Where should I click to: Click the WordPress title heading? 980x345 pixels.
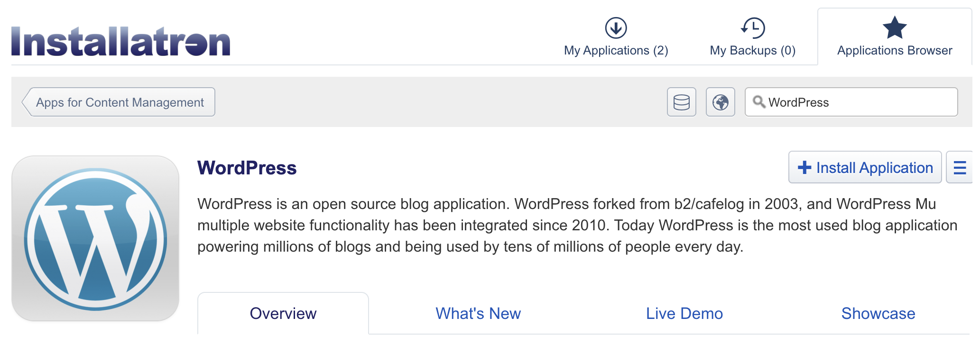click(247, 168)
